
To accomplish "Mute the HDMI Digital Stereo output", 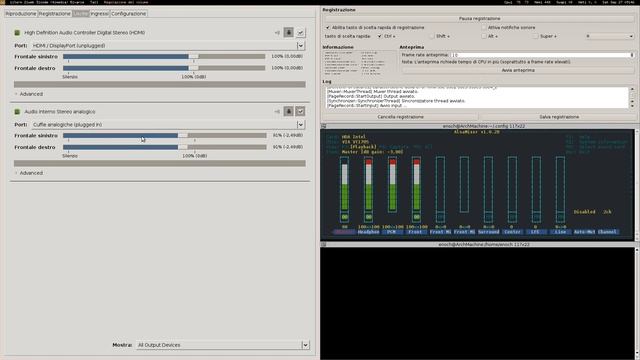I will coord(277,32).
